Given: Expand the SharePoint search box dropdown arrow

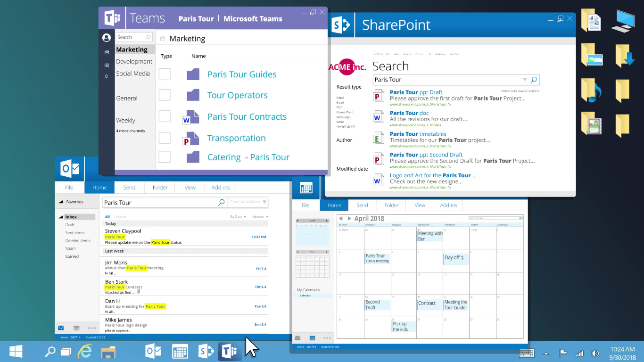Looking at the screenshot, I should 524,80.
